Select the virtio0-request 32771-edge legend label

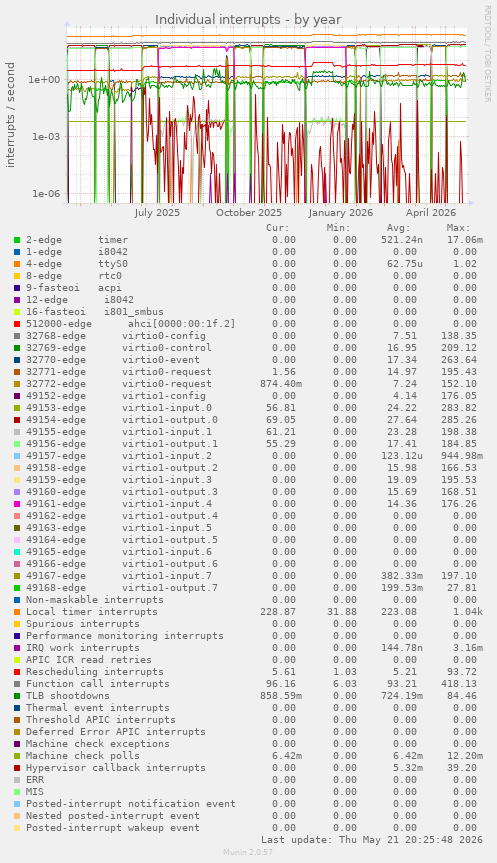tap(119, 372)
